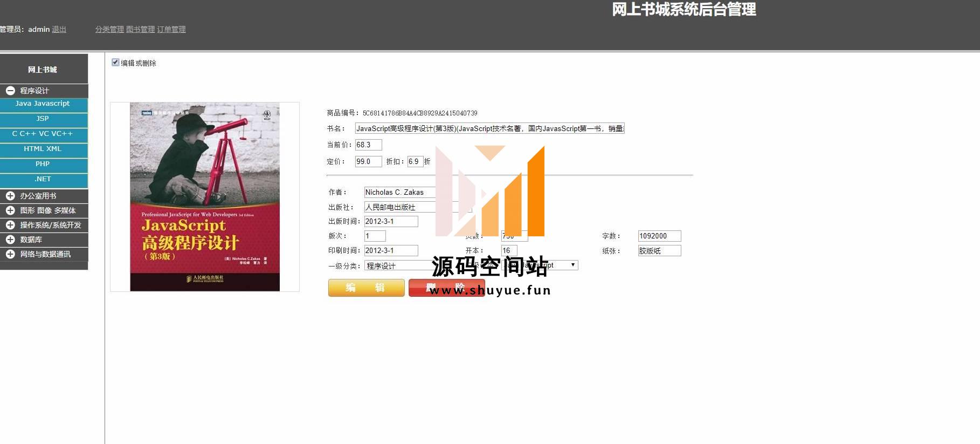
Task: Expand 网络与数据通讯 plus icon
Action: pyautogui.click(x=10, y=254)
